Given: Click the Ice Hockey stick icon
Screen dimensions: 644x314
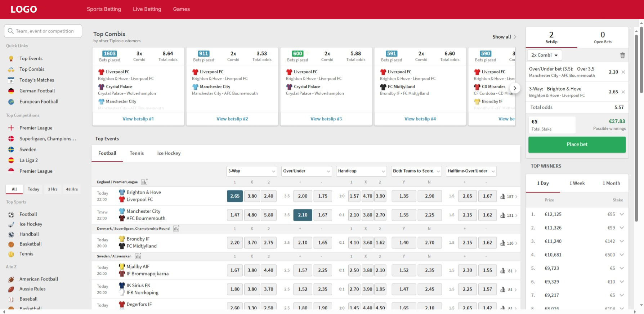Looking at the screenshot, I should [11, 224].
